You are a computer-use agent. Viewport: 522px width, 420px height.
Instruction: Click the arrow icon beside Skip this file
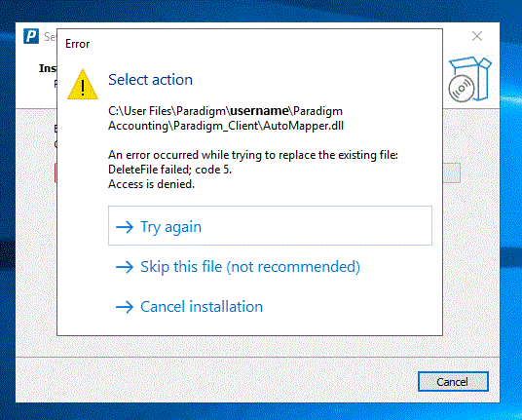coord(125,267)
